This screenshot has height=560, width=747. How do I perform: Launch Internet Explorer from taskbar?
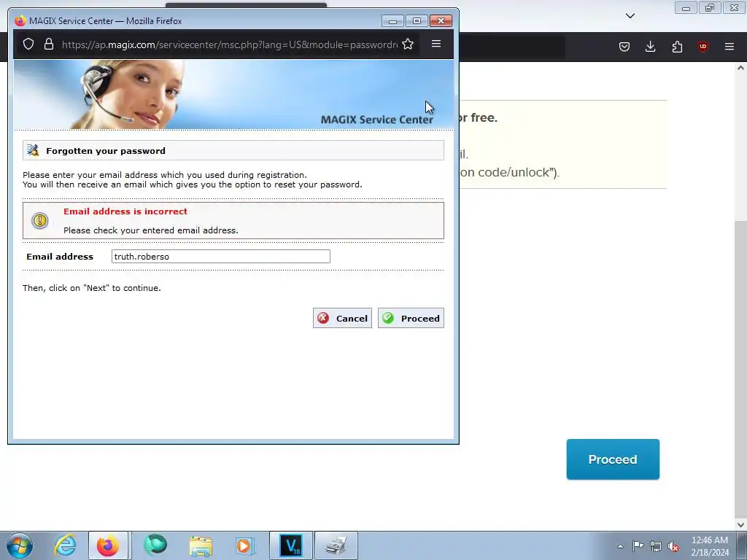point(65,545)
